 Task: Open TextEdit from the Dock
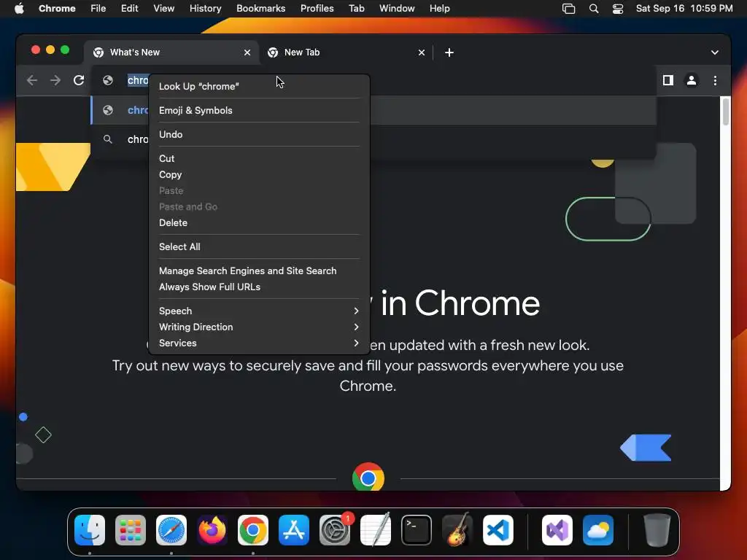point(376,530)
